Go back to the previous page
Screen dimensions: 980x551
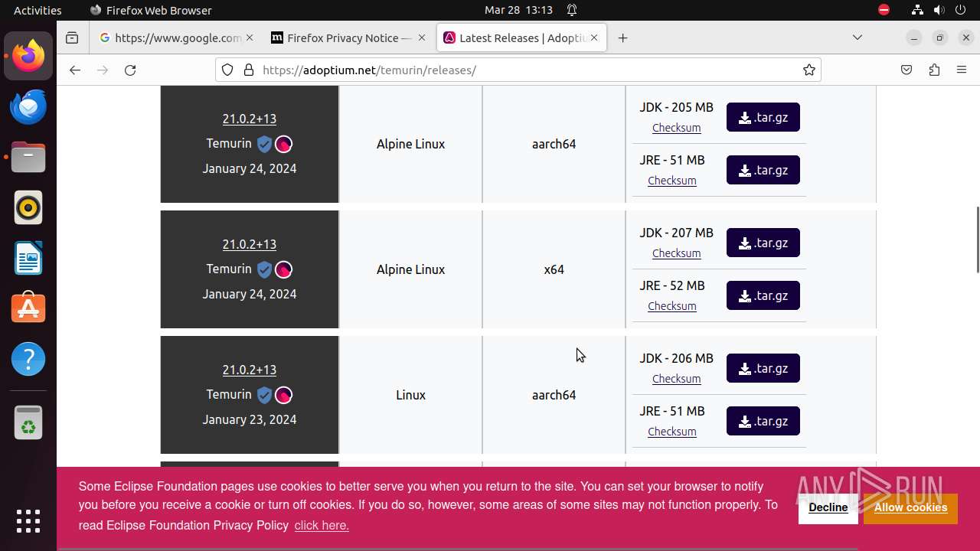[x=74, y=70]
